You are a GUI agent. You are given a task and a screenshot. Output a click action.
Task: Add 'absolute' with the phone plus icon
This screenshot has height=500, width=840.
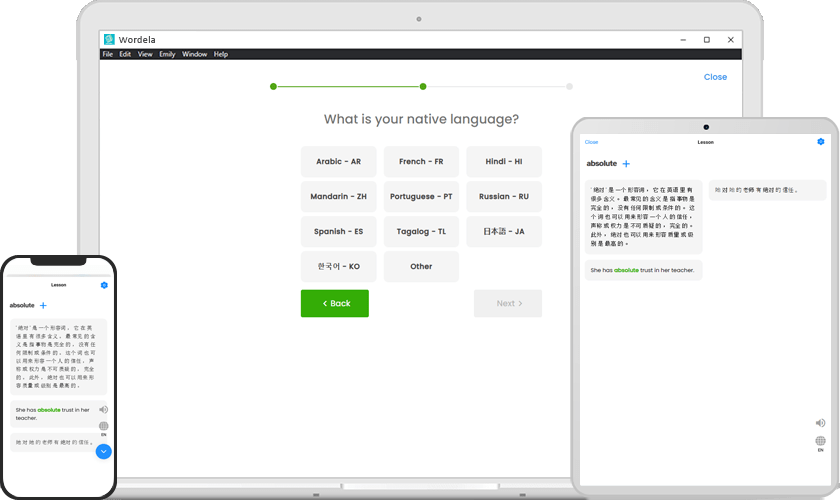point(43,305)
